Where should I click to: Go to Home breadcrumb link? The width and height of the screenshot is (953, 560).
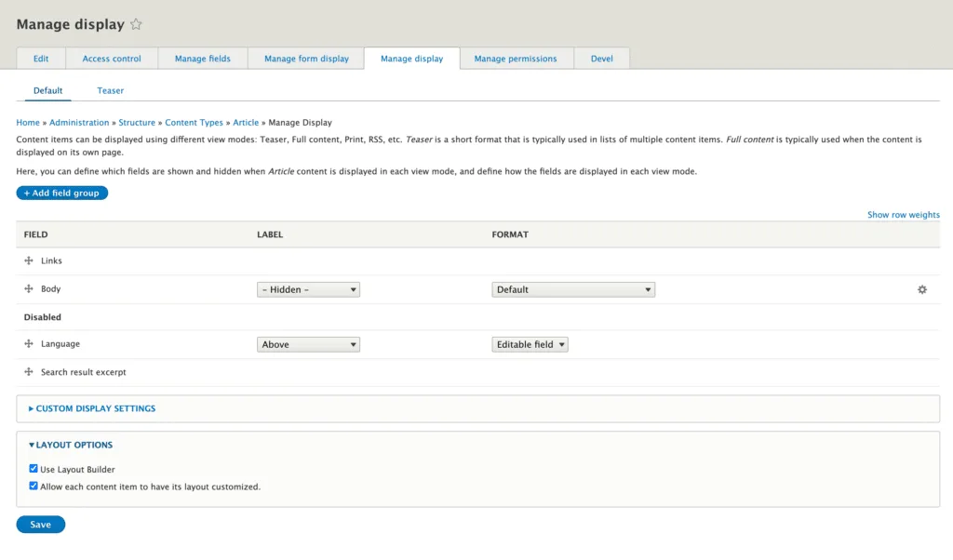pos(28,123)
